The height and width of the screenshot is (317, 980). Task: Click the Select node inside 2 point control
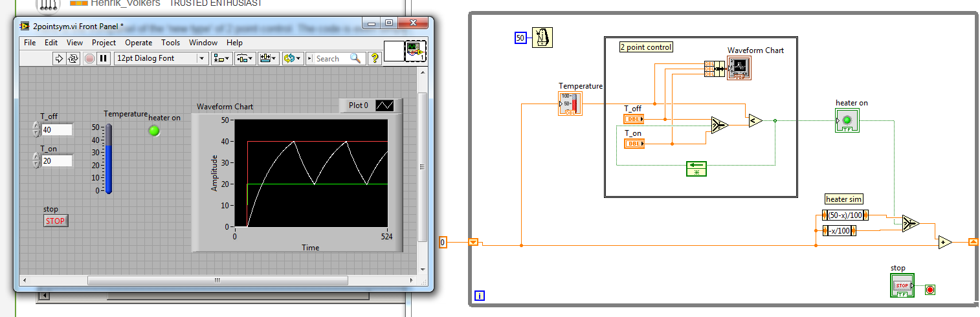[x=718, y=125]
